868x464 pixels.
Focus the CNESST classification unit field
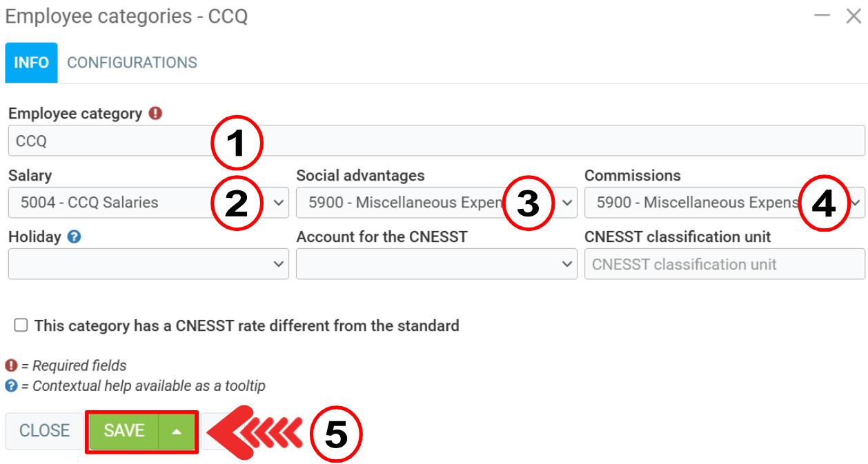(x=724, y=264)
